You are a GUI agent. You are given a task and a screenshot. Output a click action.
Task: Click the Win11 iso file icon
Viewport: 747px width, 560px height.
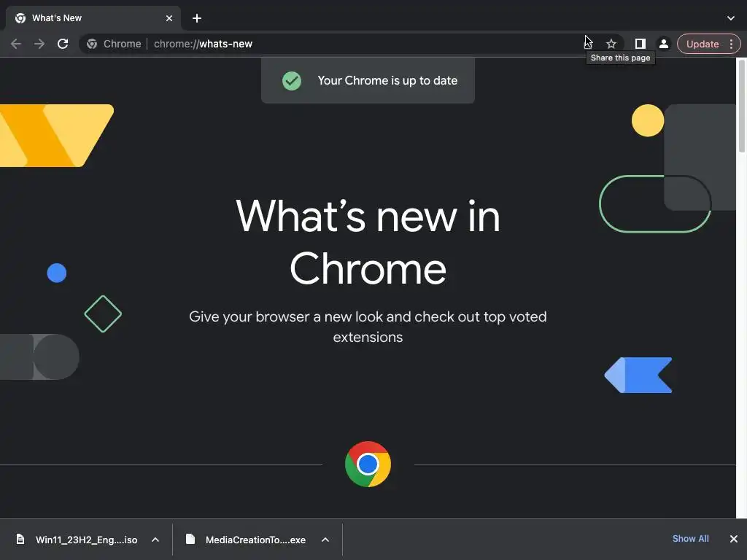(20, 539)
